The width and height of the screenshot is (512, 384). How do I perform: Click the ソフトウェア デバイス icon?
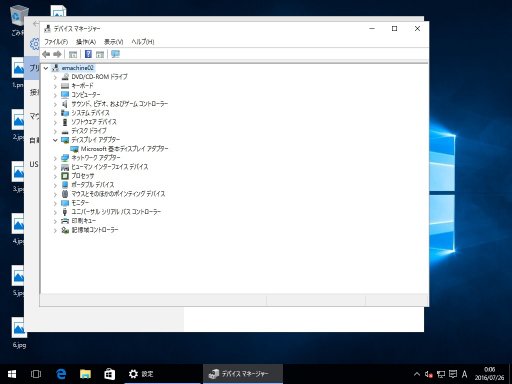65,122
